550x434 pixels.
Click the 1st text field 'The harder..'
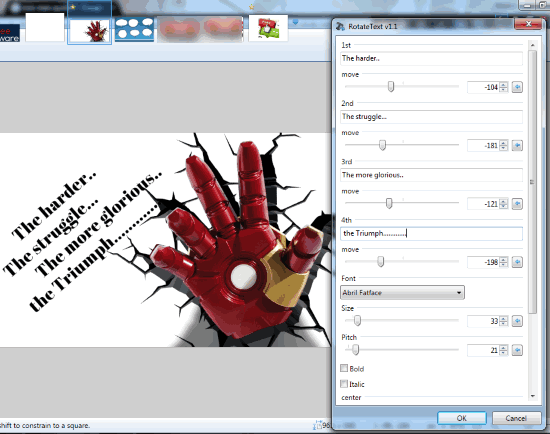(431, 58)
